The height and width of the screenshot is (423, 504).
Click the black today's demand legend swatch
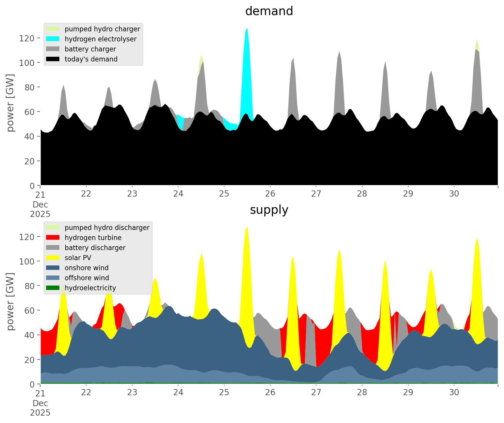[x=53, y=59]
